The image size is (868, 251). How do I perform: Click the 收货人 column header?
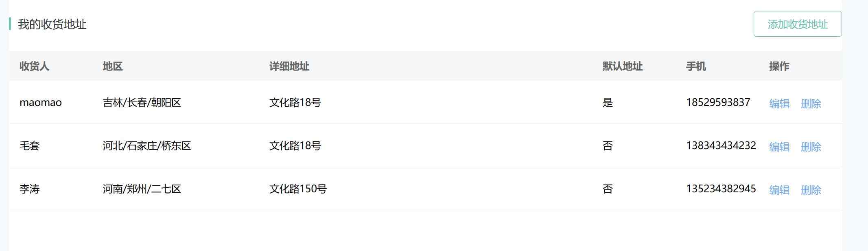34,66
